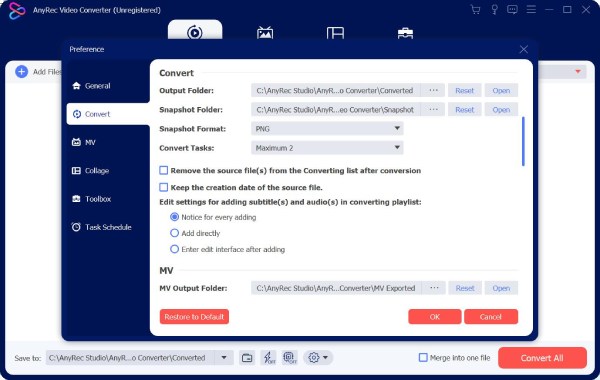Open the Convert Tasks Maximum 2 dropdown
This screenshot has width=600, height=380.
pos(327,148)
